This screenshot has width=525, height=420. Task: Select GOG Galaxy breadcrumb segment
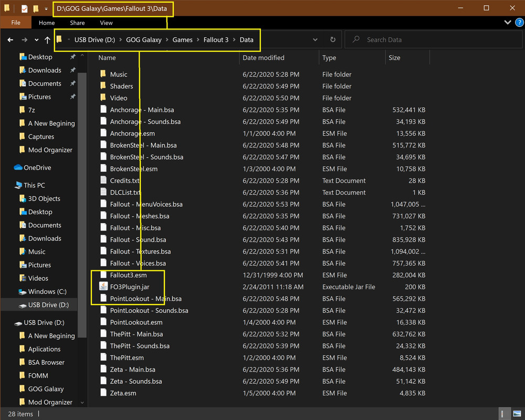click(144, 39)
